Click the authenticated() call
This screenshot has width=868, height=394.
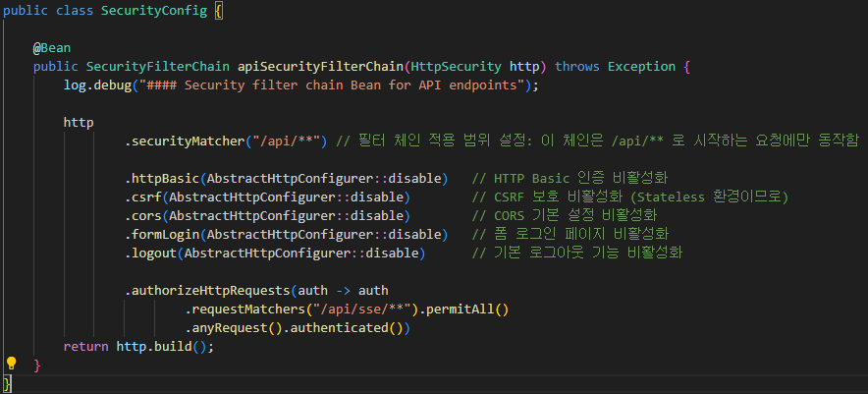tap(347, 327)
